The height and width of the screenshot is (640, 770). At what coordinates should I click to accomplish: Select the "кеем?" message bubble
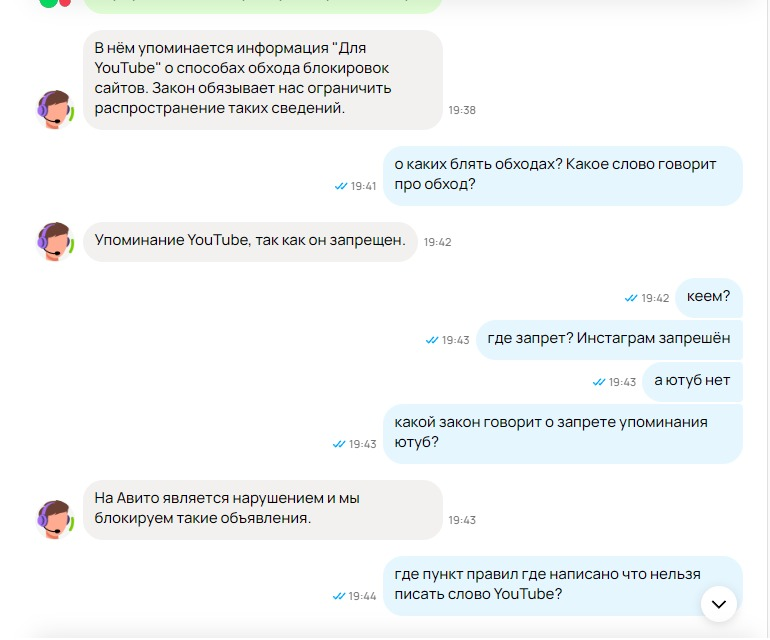[x=708, y=297]
